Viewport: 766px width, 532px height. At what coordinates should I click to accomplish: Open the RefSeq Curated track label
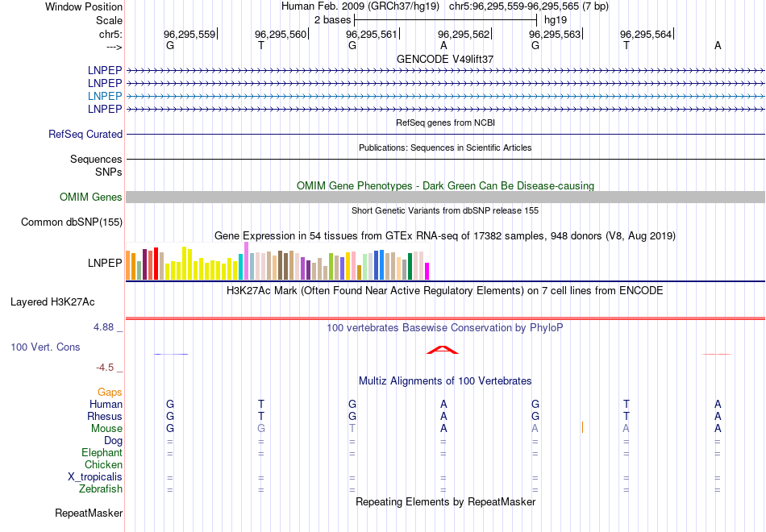(85, 135)
